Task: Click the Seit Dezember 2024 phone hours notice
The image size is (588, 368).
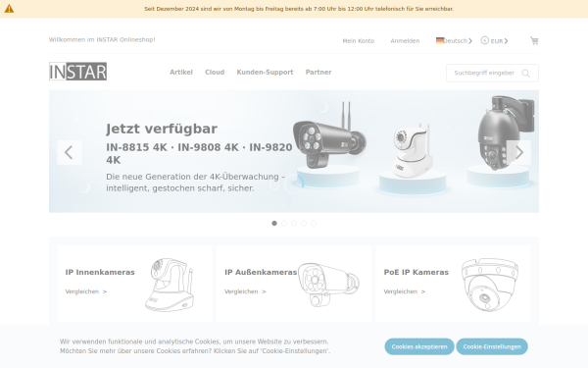Action: click(x=299, y=9)
